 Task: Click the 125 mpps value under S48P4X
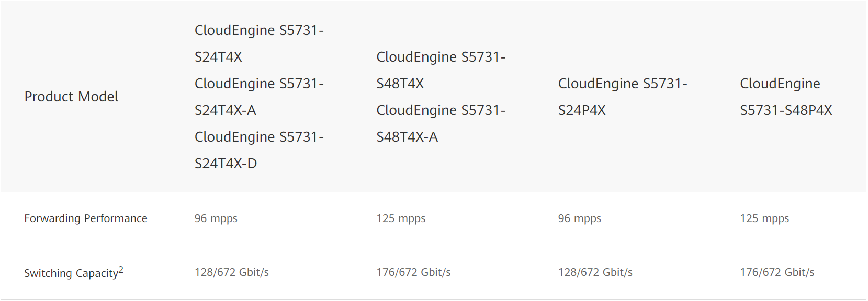tap(764, 218)
